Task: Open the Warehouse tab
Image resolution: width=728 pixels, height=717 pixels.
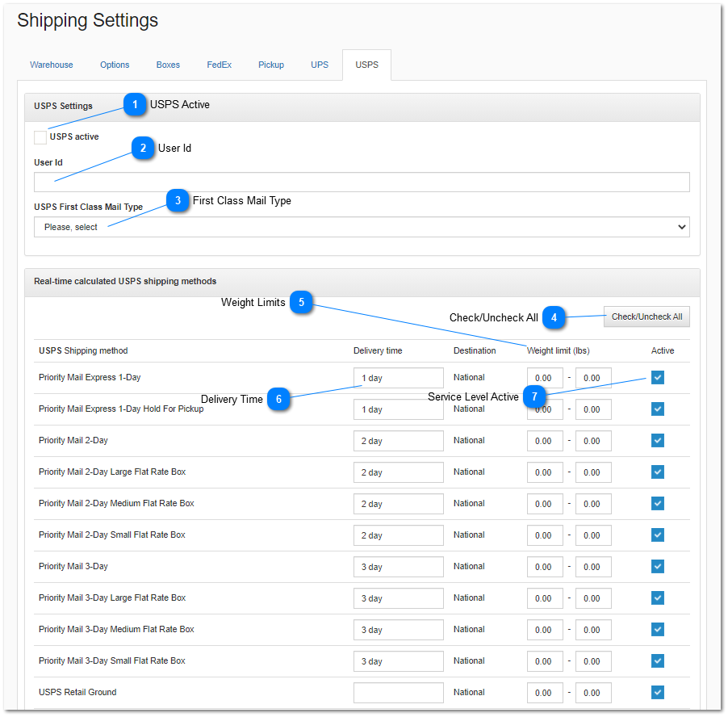Action: tap(52, 65)
